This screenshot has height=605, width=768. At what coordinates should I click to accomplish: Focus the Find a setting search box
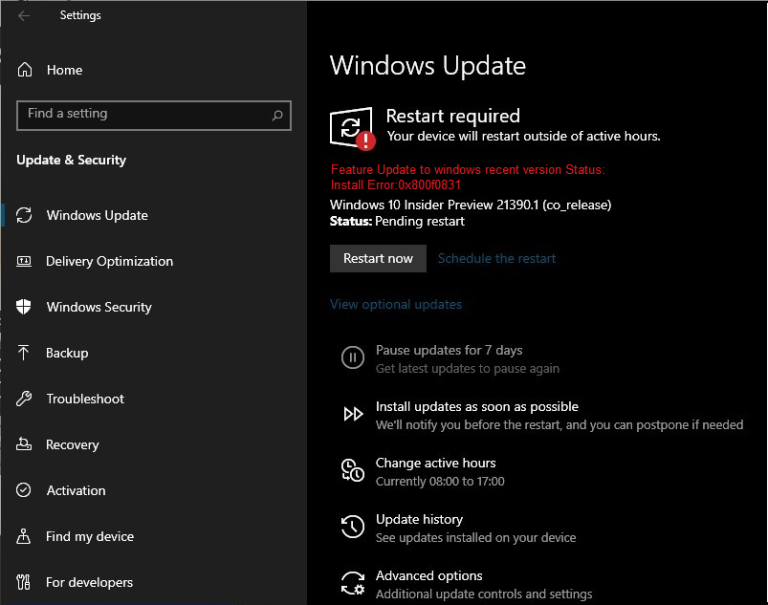[154, 115]
